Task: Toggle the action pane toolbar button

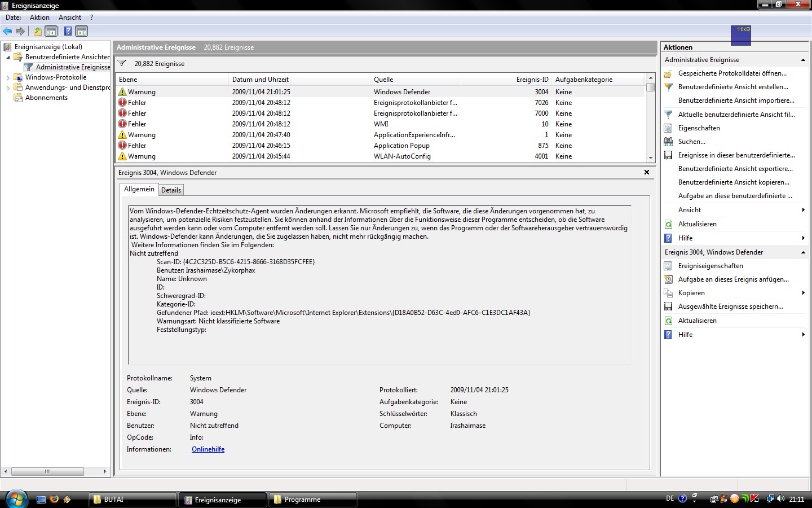Action: 82,32
